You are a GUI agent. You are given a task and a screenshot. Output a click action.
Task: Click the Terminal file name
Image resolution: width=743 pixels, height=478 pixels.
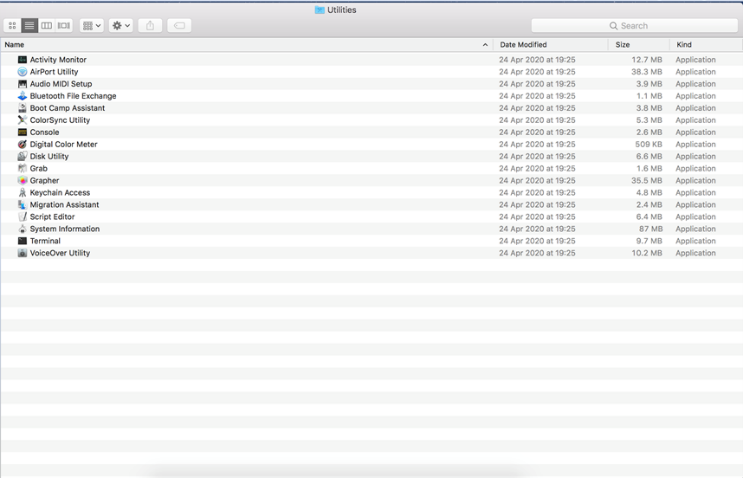[45, 241]
